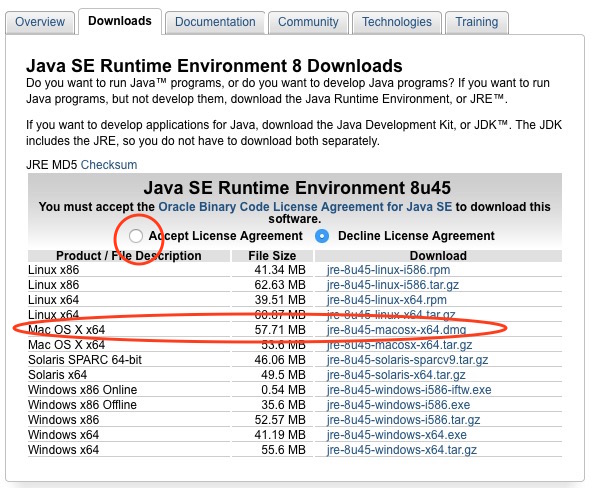593x488 pixels.
Task: Click the File Size column header
Action: click(272, 256)
